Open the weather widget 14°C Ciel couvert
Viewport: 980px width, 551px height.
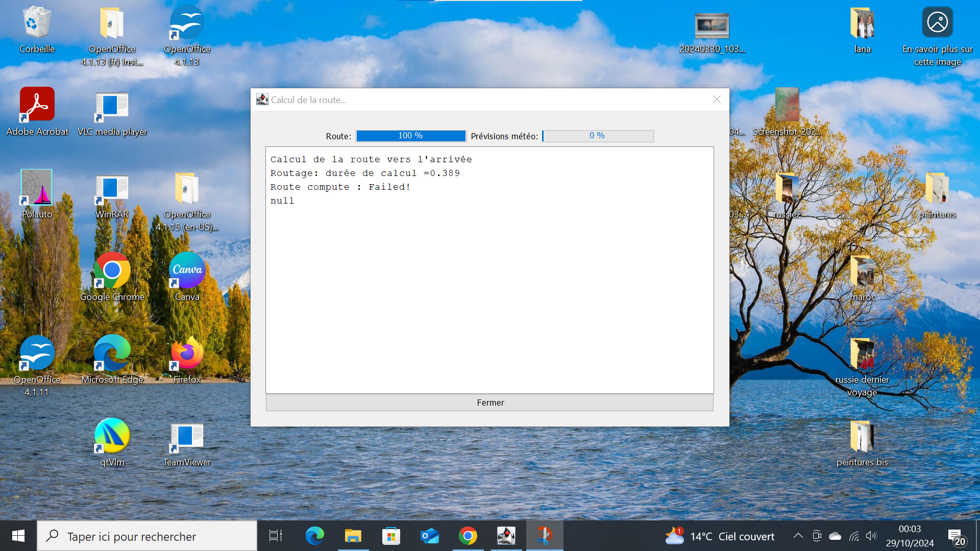pyautogui.click(x=720, y=536)
